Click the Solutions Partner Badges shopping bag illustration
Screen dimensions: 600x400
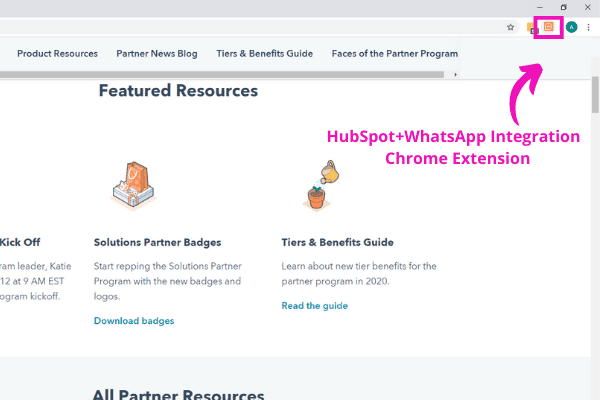click(x=134, y=185)
